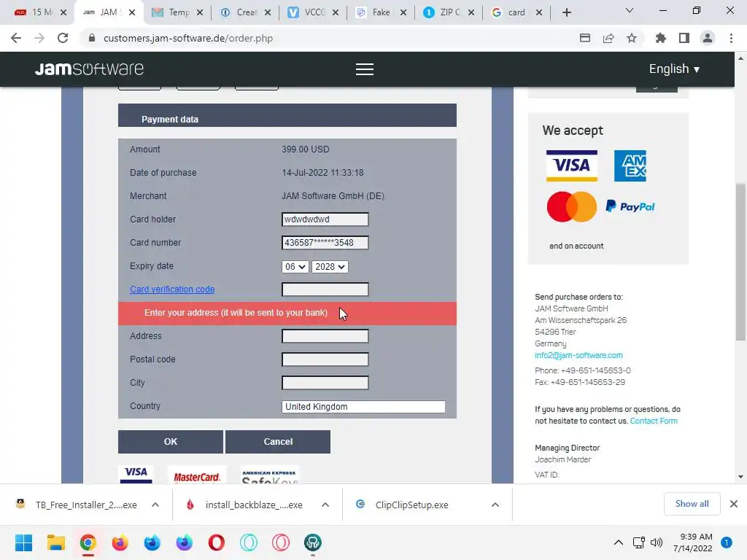747x560 pixels.
Task: Open the volume control in system tray
Action: tap(656, 542)
